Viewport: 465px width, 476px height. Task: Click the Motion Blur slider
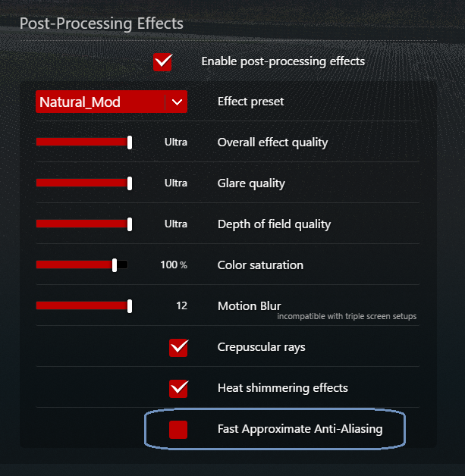click(82, 305)
